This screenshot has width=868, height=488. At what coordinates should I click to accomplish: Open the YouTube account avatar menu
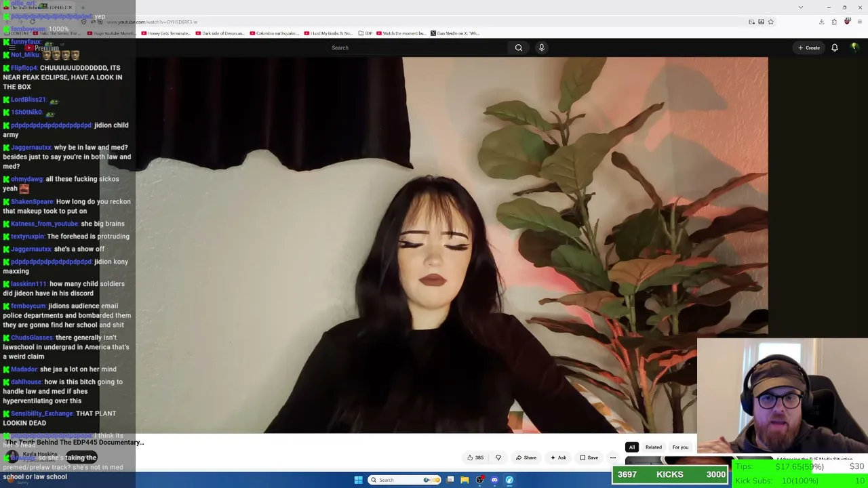click(854, 47)
